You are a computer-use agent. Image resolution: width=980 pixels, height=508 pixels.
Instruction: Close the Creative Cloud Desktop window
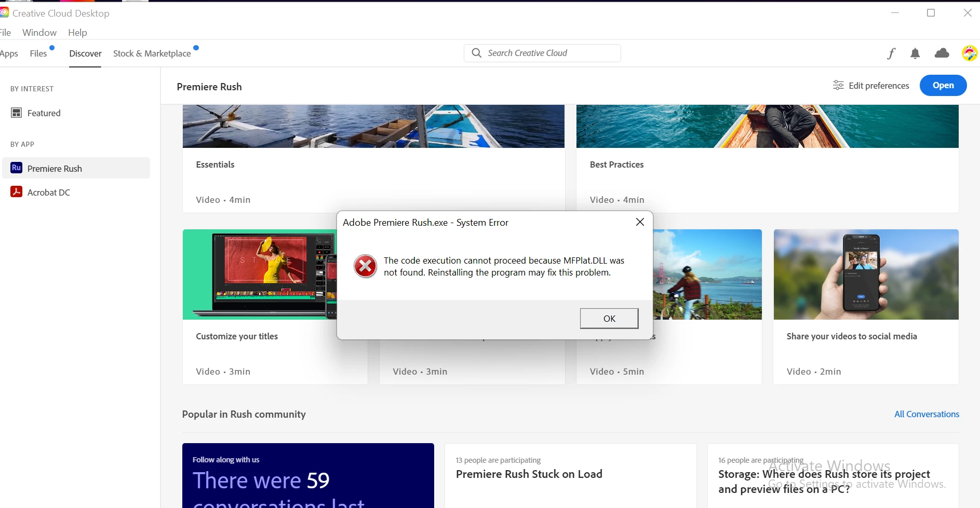tap(967, 13)
